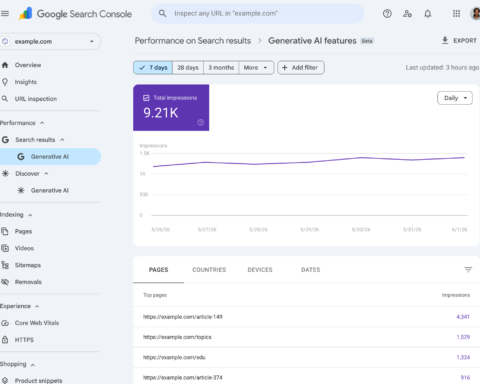Go to Performance on Search results breadcrumb
Screen dimensions: 480x384
[x=193, y=41]
